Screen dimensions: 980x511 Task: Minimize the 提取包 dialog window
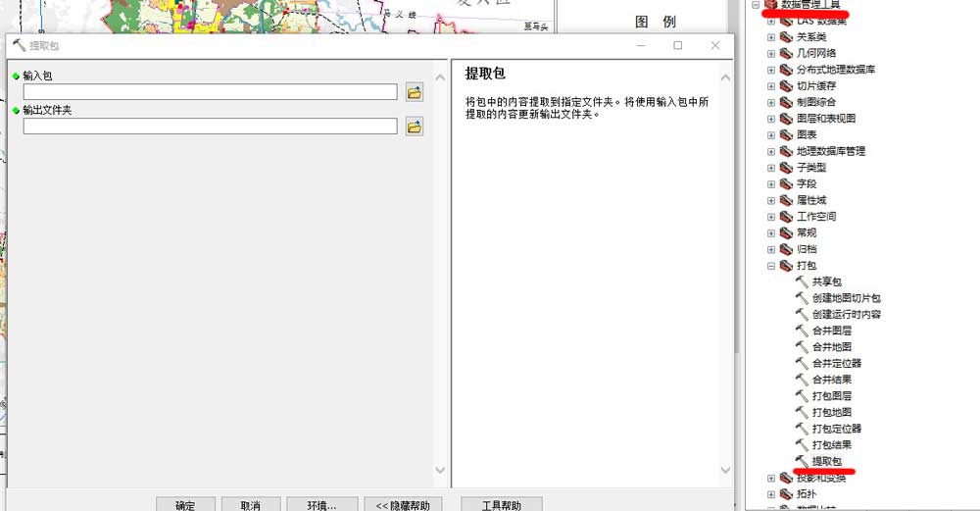point(641,45)
